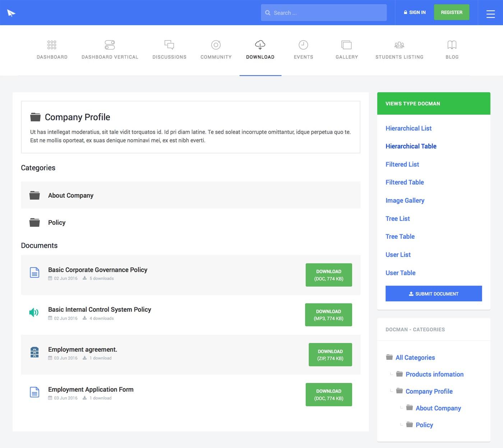Open the Image Gallery view

click(x=405, y=200)
